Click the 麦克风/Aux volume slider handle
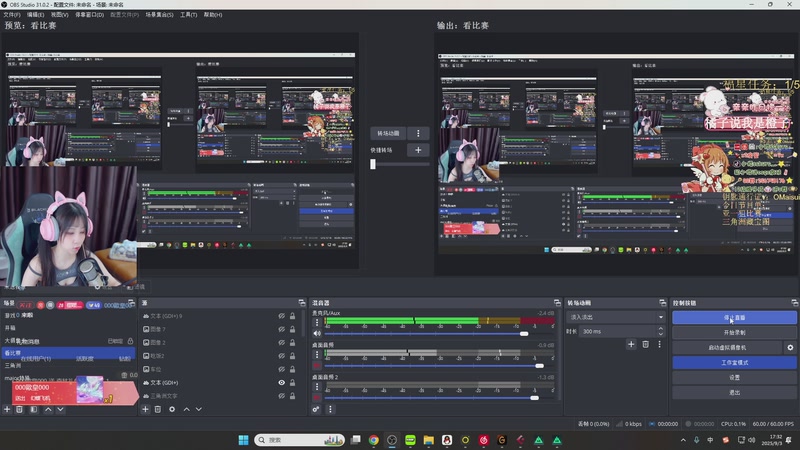The width and height of the screenshot is (800, 450). 524,334
